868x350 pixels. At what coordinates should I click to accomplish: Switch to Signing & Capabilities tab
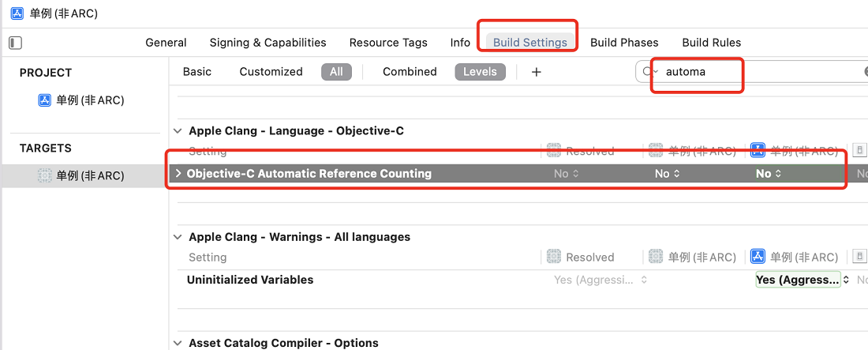[268, 43]
